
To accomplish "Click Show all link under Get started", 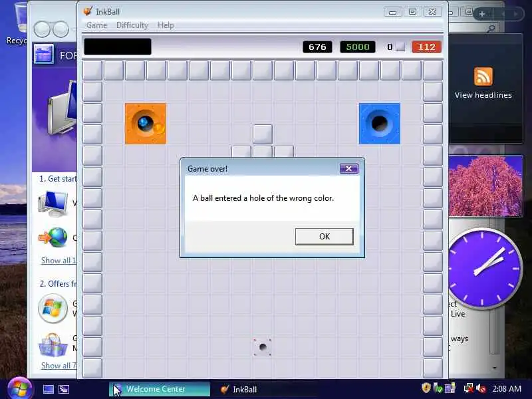I will [x=59, y=261].
